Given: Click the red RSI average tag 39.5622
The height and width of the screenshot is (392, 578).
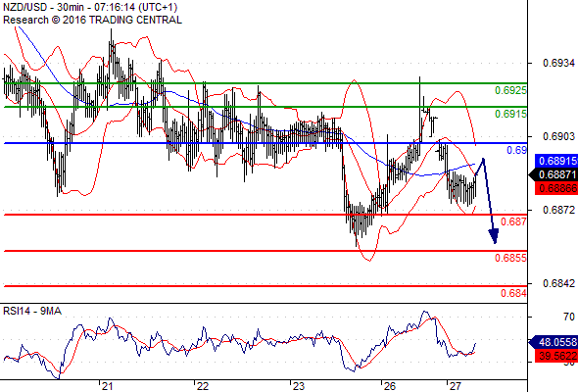Looking at the screenshot, I should tap(555, 356).
